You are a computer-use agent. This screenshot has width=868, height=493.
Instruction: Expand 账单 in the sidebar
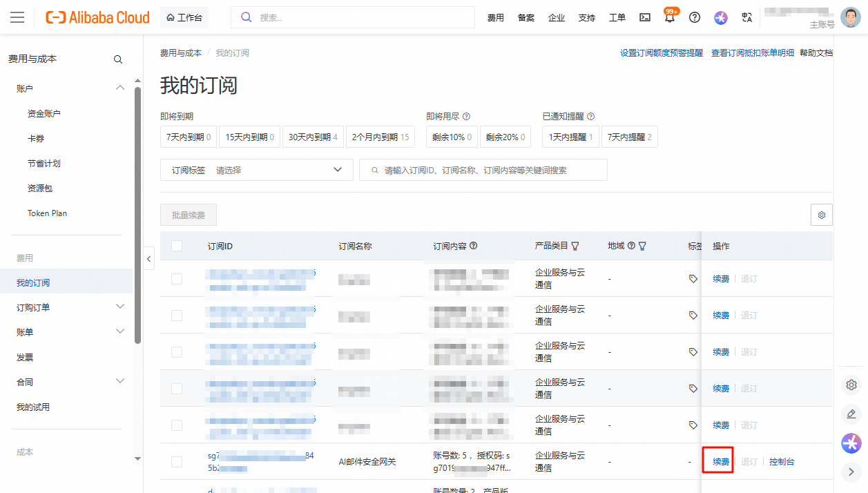pos(120,331)
